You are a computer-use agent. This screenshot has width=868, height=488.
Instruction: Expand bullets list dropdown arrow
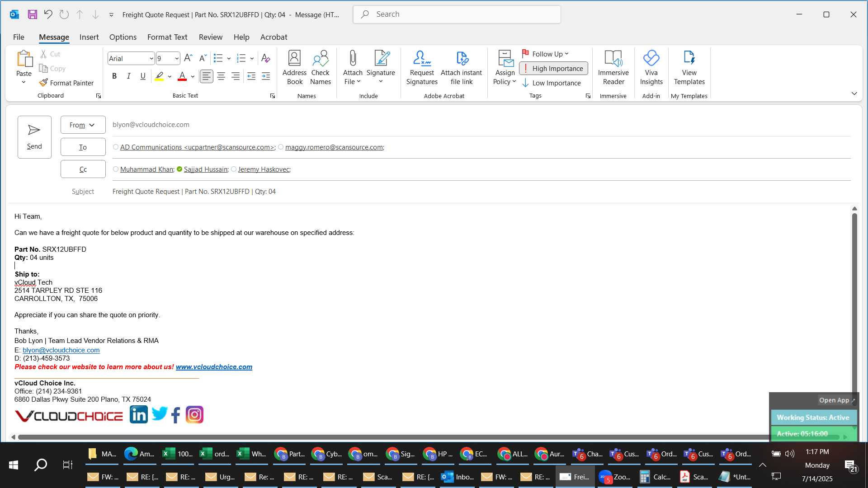229,58
